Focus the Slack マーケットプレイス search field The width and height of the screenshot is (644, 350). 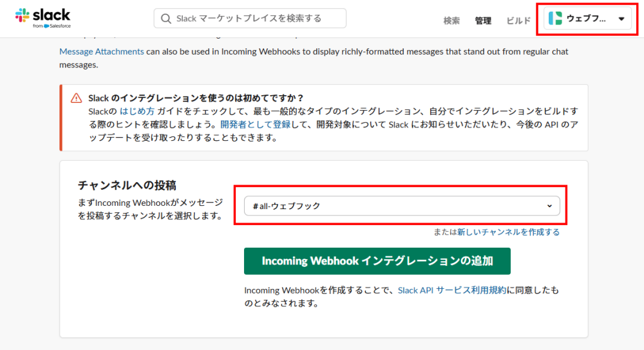tap(250, 19)
